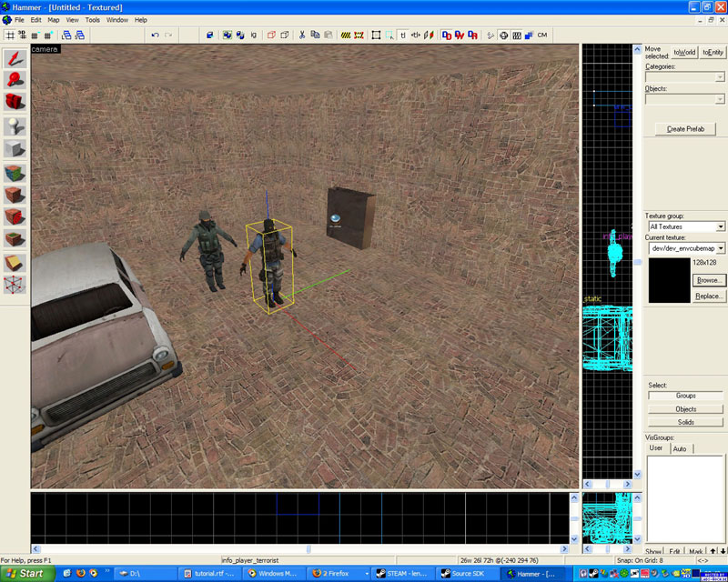Click the Hide unselected objects icon
Screen dimensions: 728x582
point(284,35)
